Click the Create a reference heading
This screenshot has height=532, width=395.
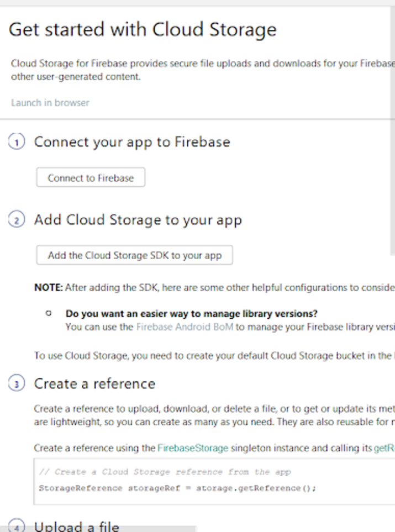[x=94, y=383]
